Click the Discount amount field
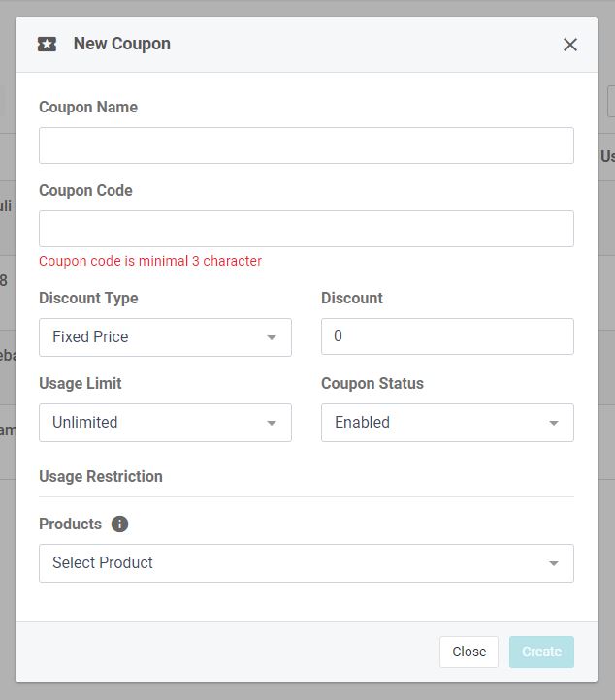The image size is (615, 700). [447, 336]
